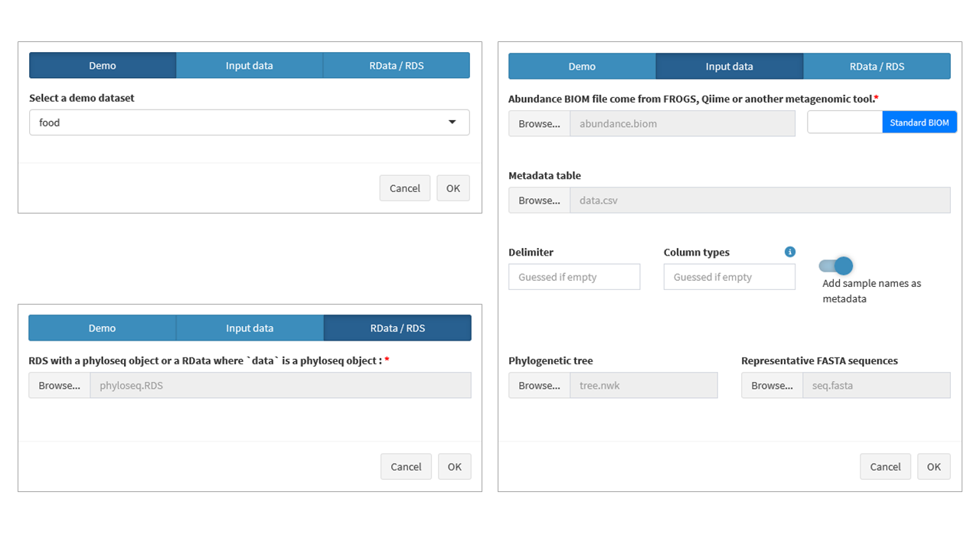Toggle Add sample names as metadata switch
This screenshot has width=980, height=551.
pyautogui.click(x=835, y=266)
